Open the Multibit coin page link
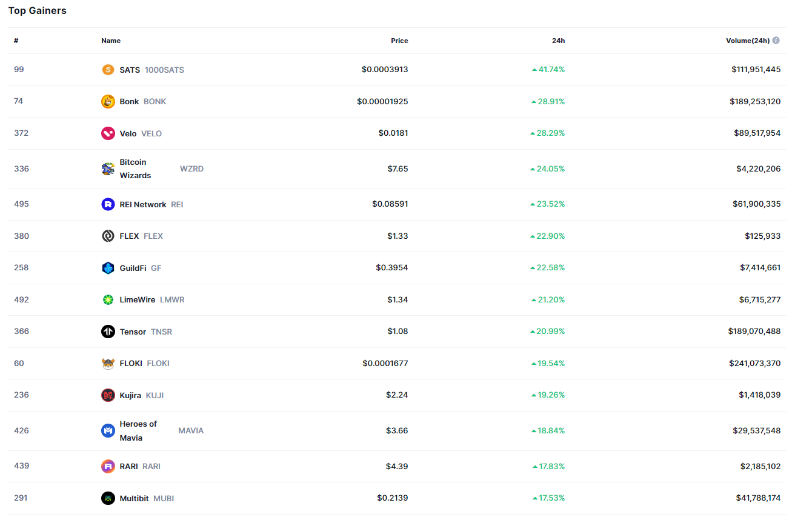 pos(134,498)
